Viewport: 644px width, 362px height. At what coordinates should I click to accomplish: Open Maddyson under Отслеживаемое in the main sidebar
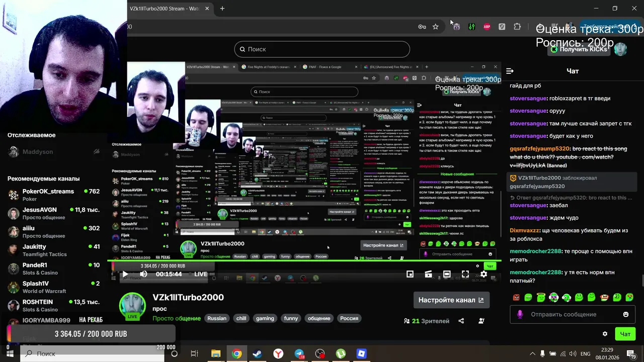point(54,151)
